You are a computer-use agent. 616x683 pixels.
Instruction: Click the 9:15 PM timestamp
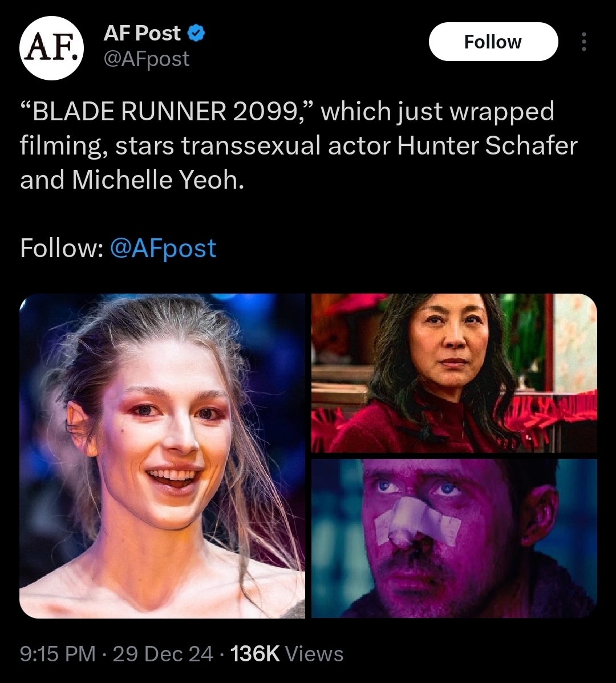click(x=58, y=654)
